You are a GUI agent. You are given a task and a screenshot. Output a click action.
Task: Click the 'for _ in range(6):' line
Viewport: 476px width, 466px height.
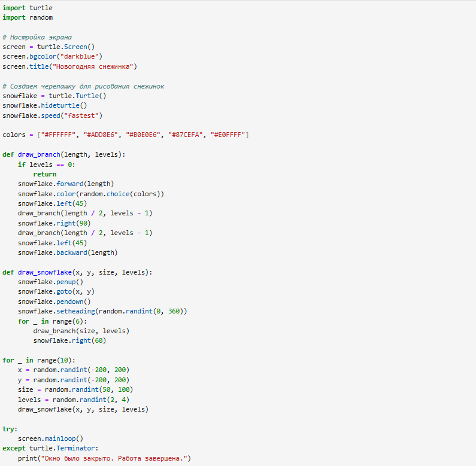(53, 322)
